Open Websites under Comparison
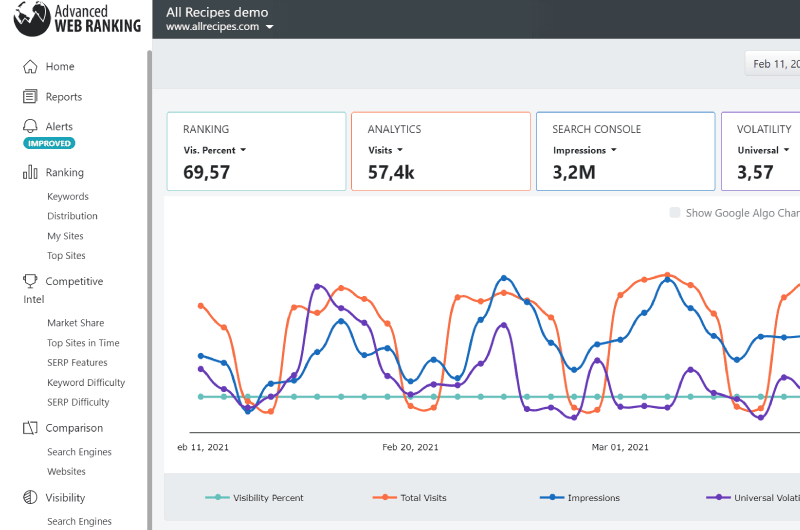The width and height of the screenshot is (800, 530). point(66,471)
